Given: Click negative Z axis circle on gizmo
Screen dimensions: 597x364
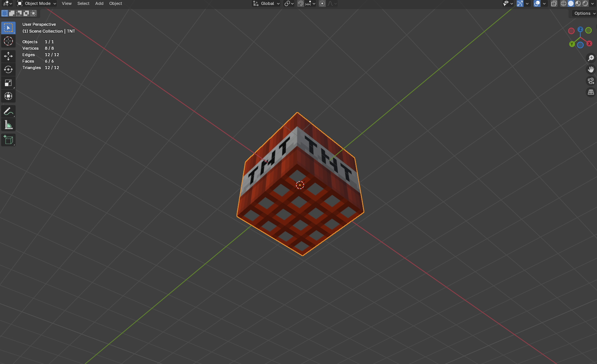Looking at the screenshot, I should click(580, 45).
